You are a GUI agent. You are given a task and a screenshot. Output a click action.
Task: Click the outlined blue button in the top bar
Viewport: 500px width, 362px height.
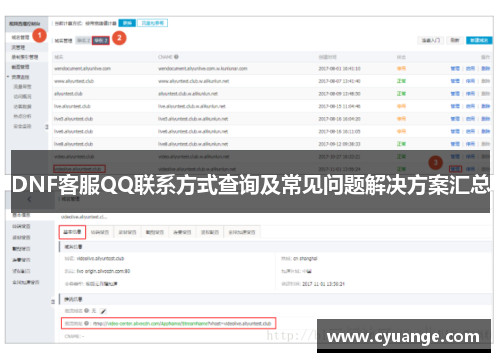point(153,23)
